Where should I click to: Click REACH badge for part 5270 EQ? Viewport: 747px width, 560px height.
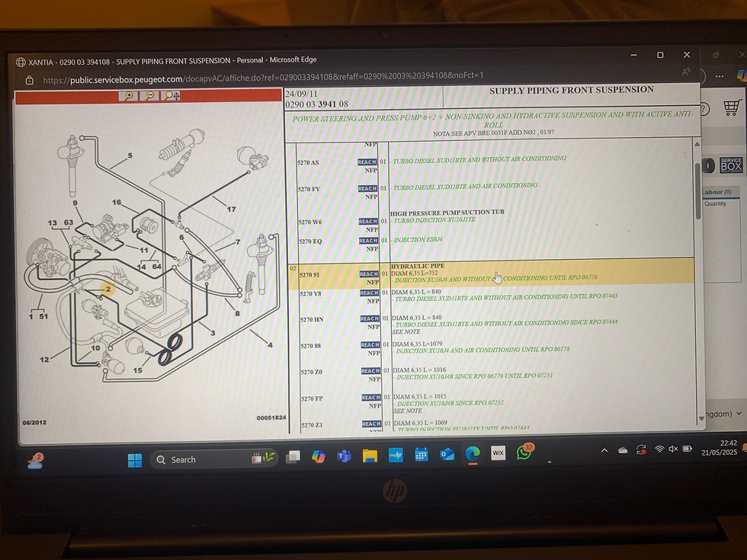(368, 241)
